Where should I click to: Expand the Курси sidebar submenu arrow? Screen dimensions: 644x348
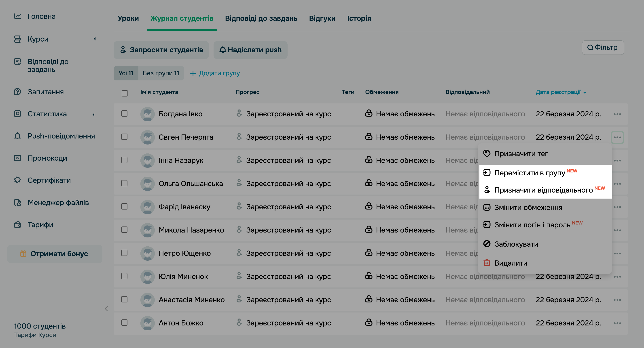coord(95,39)
